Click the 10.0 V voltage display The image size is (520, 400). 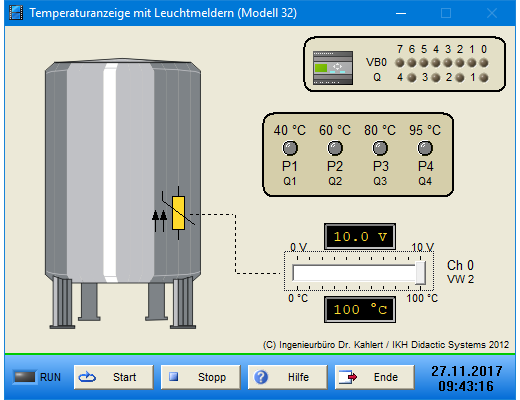(360, 237)
